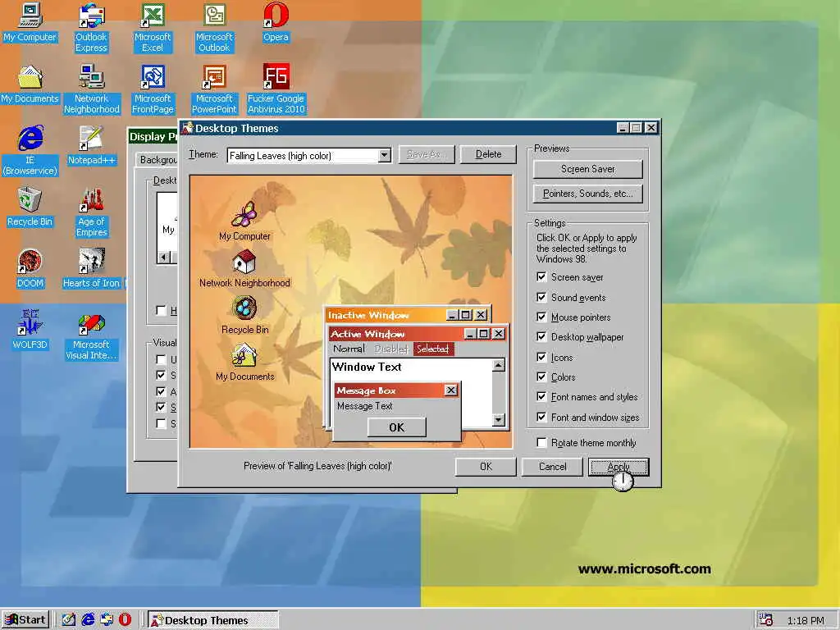Click birdhouse Network Neighborhood preview icon
The width and height of the screenshot is (840, 630).
click(x=244, y=262)
